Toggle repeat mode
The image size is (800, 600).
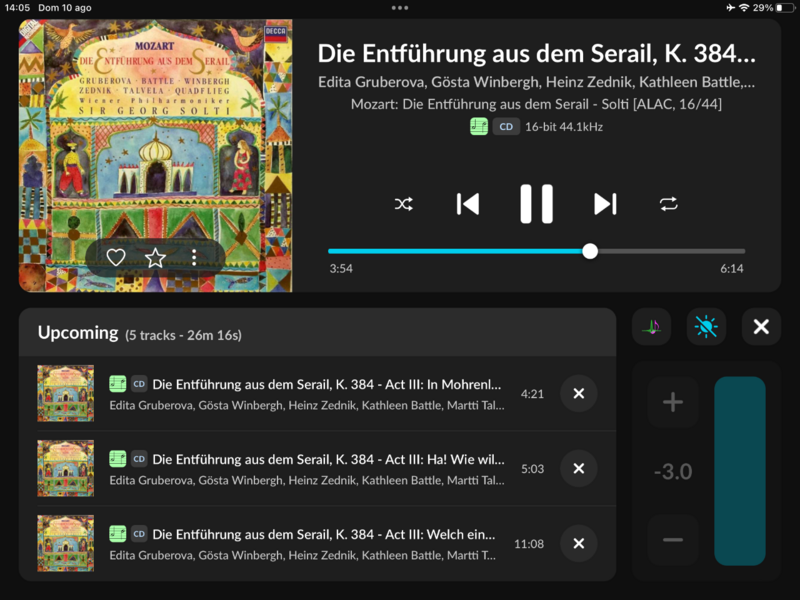[668, 204]
